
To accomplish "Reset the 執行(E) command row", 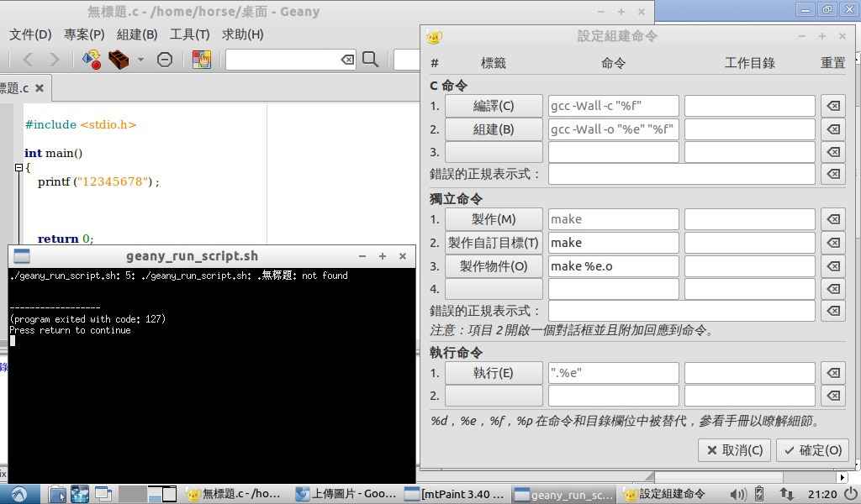I will 833,373.
